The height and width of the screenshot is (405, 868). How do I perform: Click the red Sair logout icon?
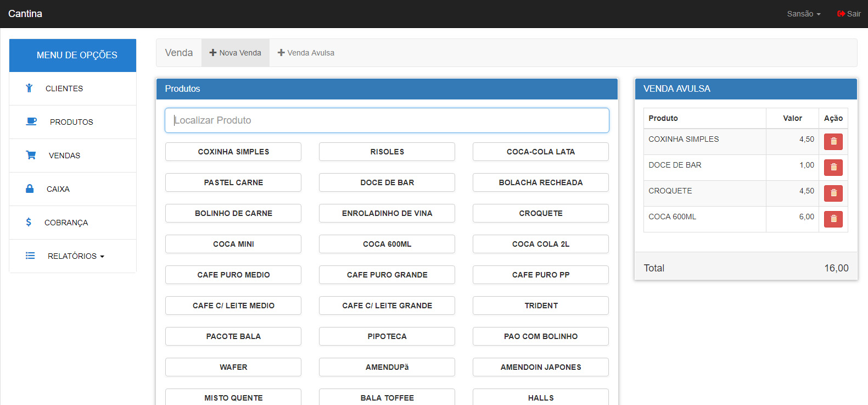tap(841, 14)
